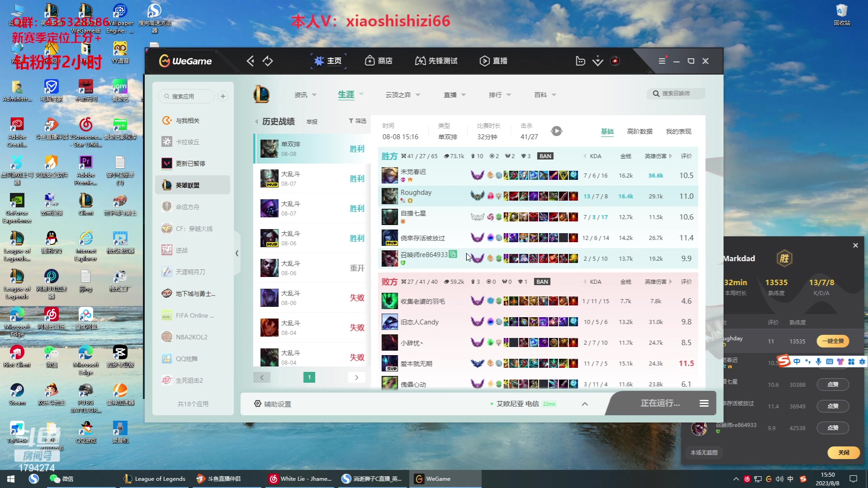Viewport: 868px width, 488px height.
Task: Go back with WeGame left arrow
Action: [250, 61]
